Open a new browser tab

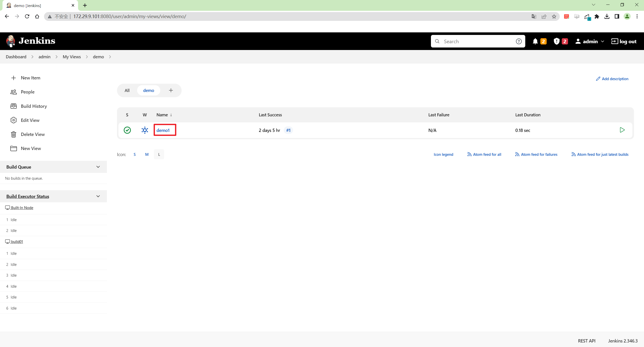point(85,5)
